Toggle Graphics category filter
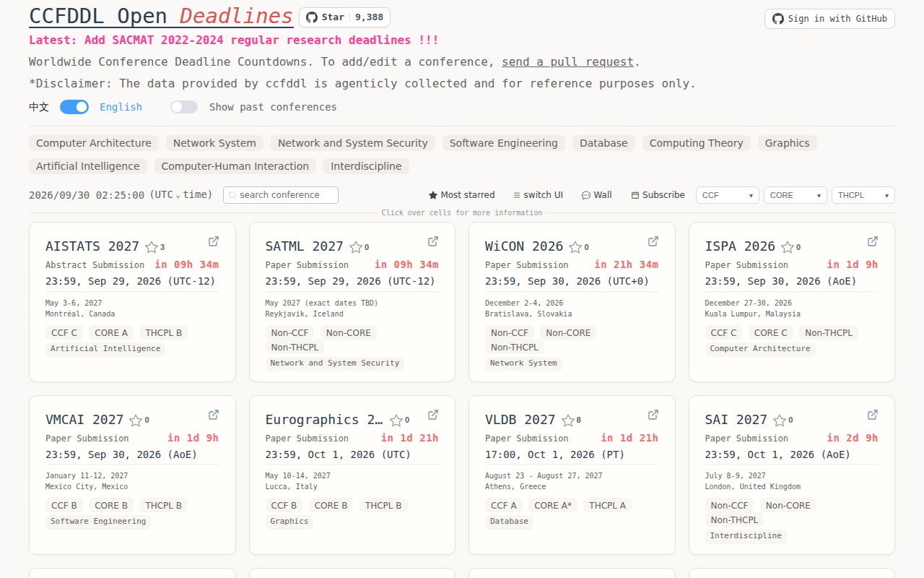924x578 pixels. 788,143
